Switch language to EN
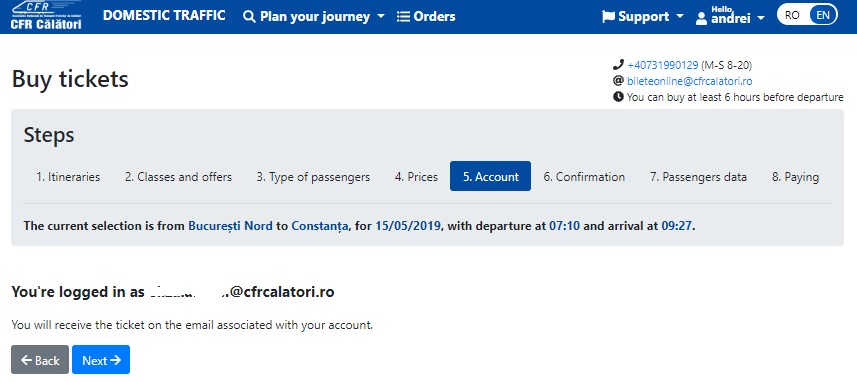Viewport: 857px width, 382px height. click(x=823, y=15)
